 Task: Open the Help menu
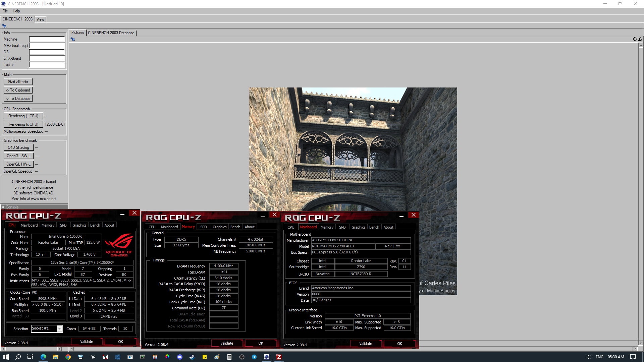pyautogui.click(x=16, y=11)
